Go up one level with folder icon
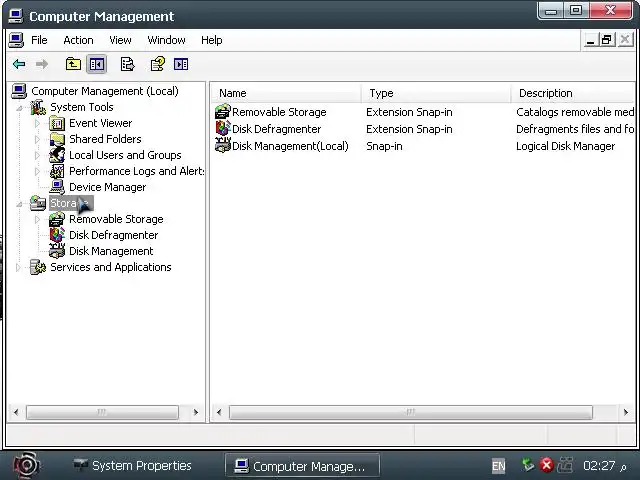 73,64
